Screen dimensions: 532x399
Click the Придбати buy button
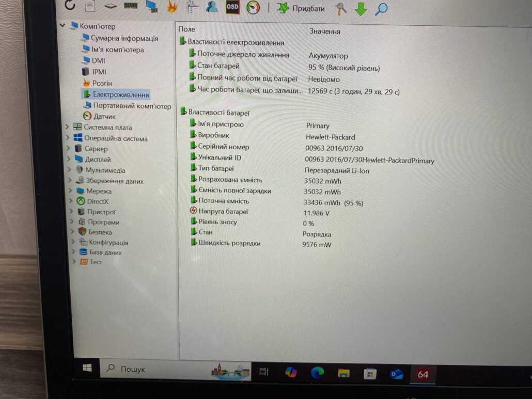point(301,8)
